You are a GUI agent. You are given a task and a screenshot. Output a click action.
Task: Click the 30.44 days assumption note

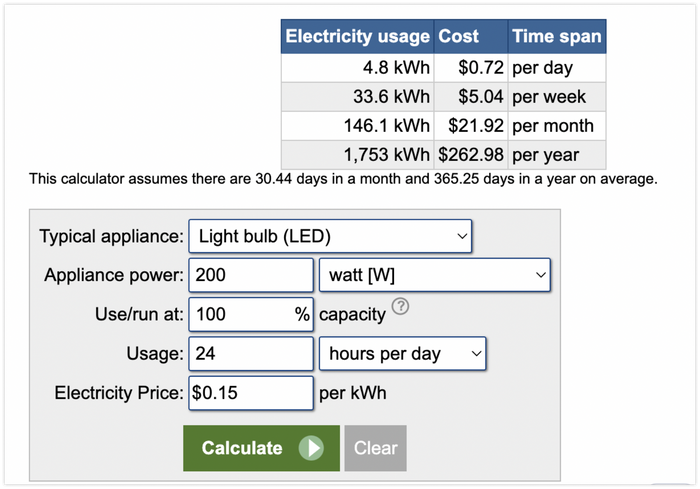point(343,179)
